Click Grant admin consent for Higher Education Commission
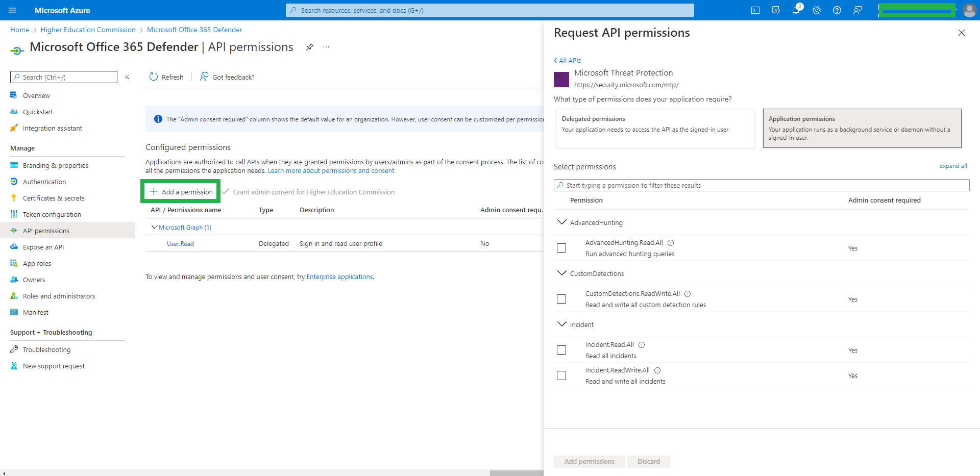Image resolution: width=980 pixels, height=476 pixels. (x=308, y=192)
